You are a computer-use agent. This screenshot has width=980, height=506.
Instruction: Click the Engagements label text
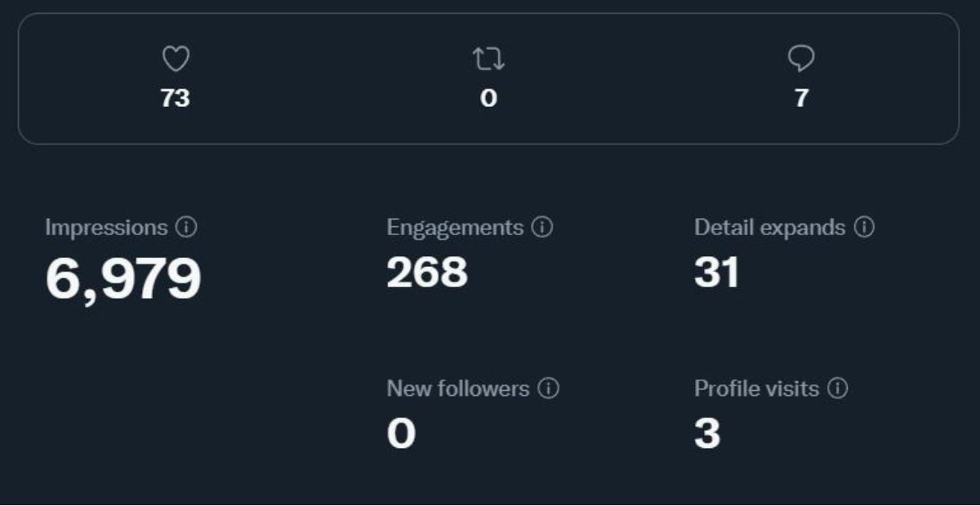coord(455,228)
